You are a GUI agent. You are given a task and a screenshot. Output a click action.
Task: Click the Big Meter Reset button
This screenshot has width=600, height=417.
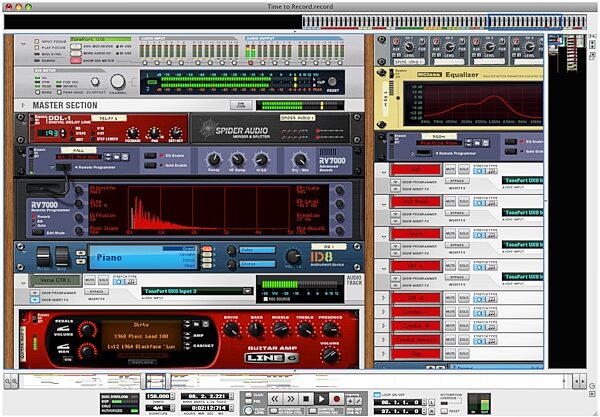pyautogui.click(x=332, y=81)
